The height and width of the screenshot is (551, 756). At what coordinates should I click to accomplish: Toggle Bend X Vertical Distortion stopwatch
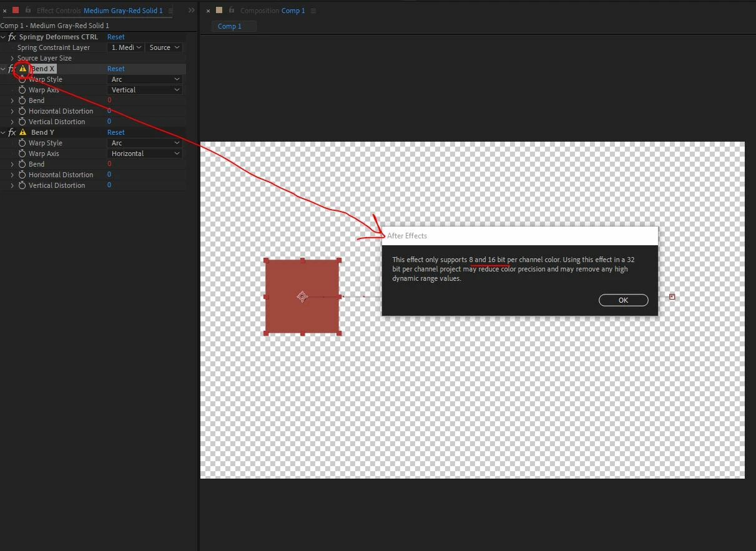pyautogui.click(x=22, y=122)
